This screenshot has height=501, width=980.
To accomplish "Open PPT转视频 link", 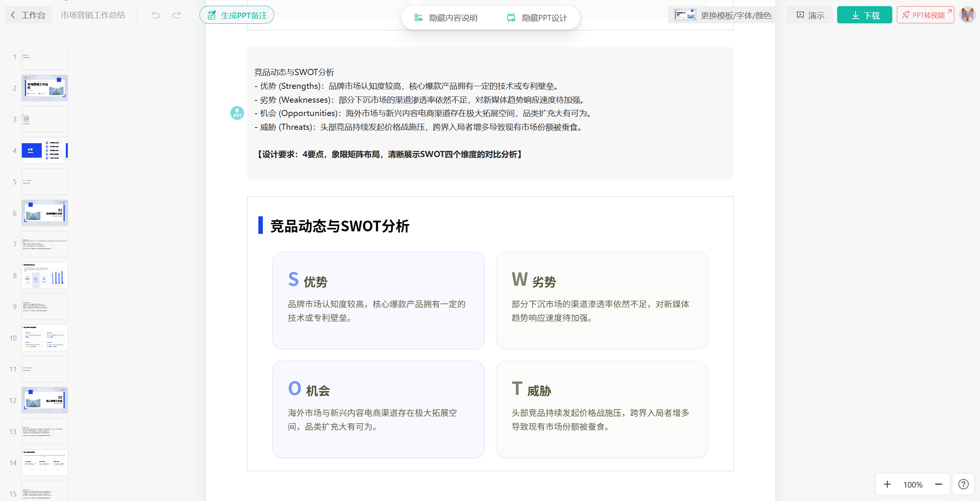I will tap(925, 15).
